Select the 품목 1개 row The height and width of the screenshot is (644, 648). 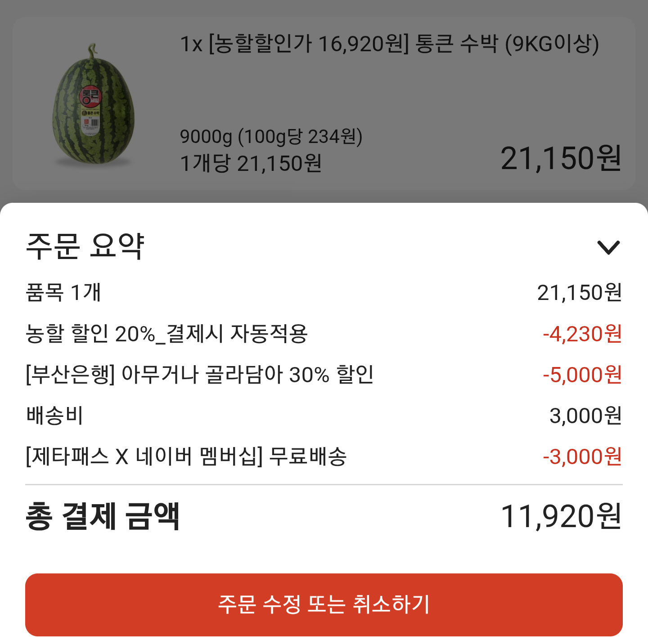[x=324, y=293]
